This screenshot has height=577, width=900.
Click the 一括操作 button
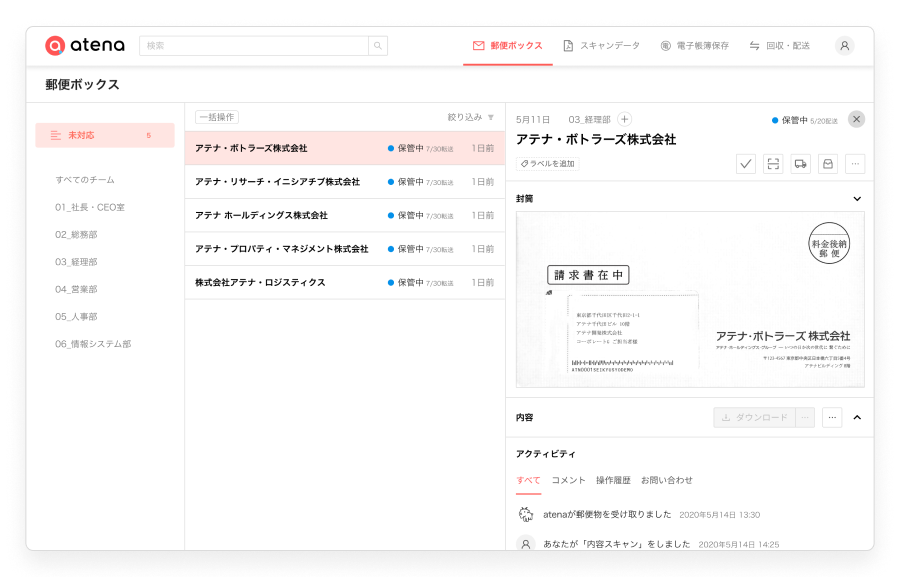(217, 117)
